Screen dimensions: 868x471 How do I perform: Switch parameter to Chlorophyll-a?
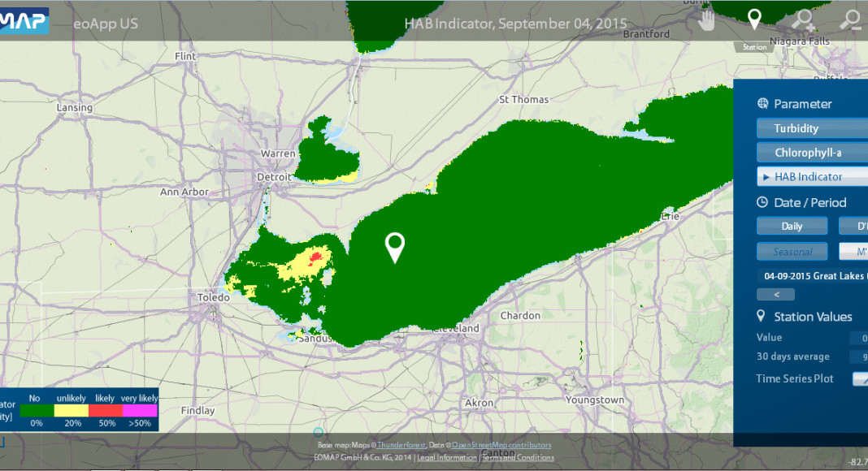811,153
